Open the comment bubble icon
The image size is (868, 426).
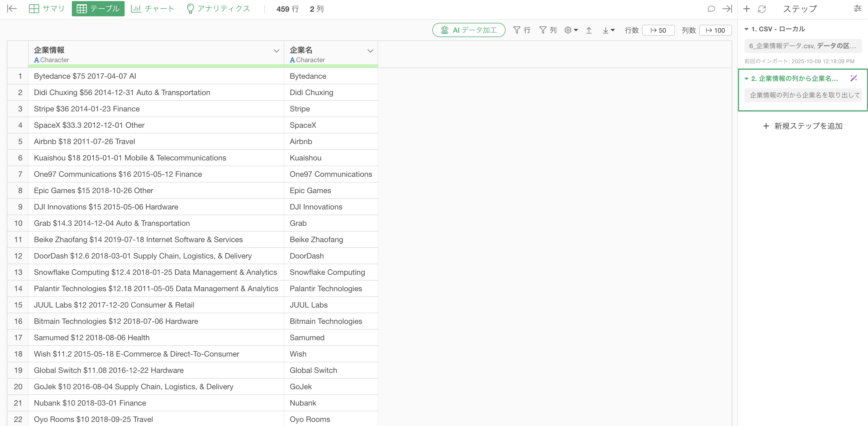(x=711, y=9)
